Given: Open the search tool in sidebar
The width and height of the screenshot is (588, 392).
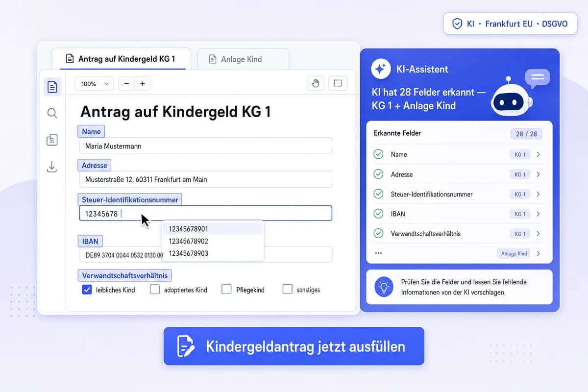Looking at the screenshot, I should (x=52, y=114).
